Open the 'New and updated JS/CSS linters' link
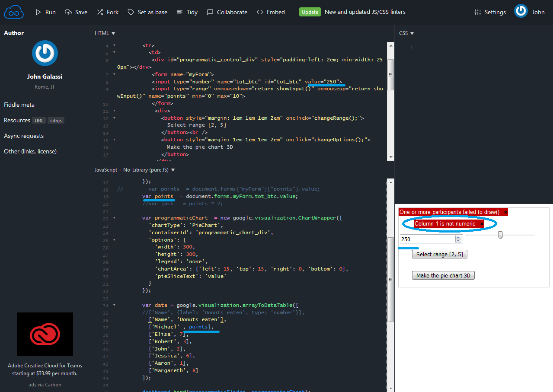The height and width of the screenshot is (392, 553). tap(365, 12)
